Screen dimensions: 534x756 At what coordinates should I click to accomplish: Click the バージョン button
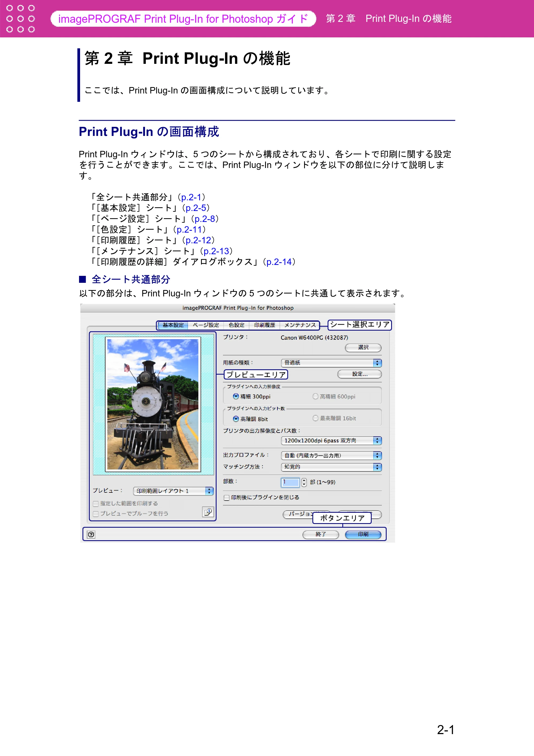(298, 514)
